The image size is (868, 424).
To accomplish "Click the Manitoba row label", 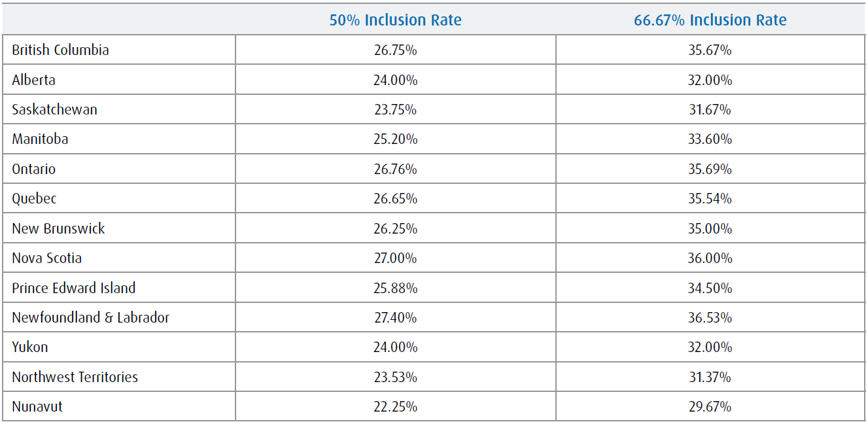I will coord(40,139).
